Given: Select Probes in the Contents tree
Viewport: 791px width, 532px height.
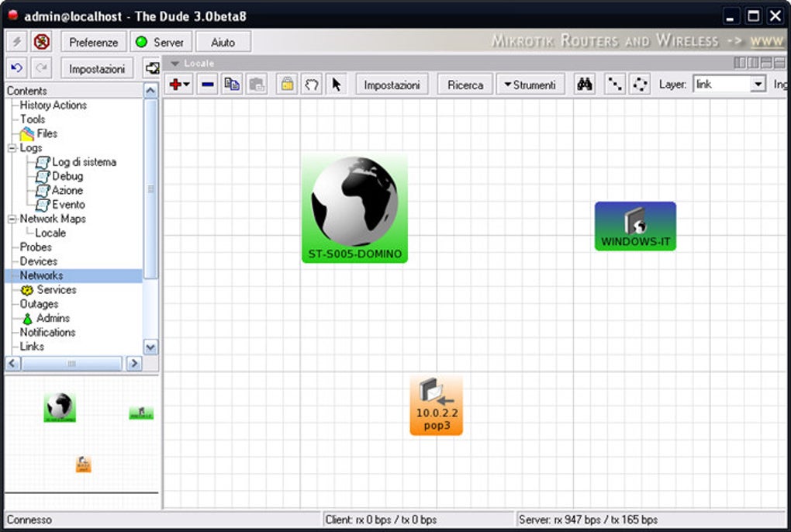Looking at the screenshot, I should click(x=36, y=247).
